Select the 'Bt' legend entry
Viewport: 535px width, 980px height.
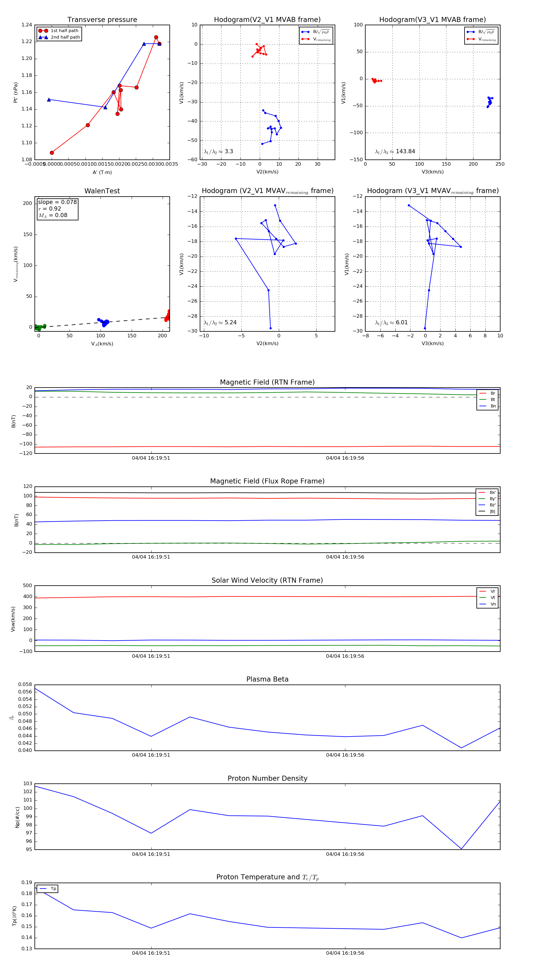[x=487, y=399]
